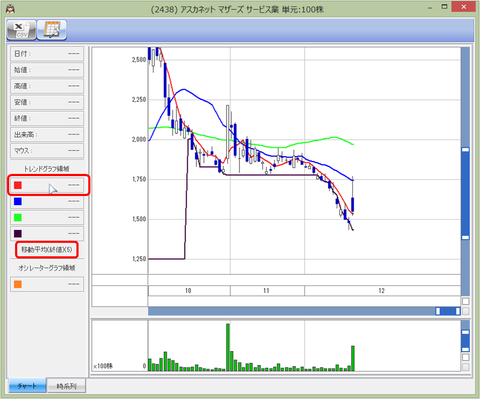Viewport: 480px width, 399px height.
Task: Click the 終値 field row
Action: [47, 118]
